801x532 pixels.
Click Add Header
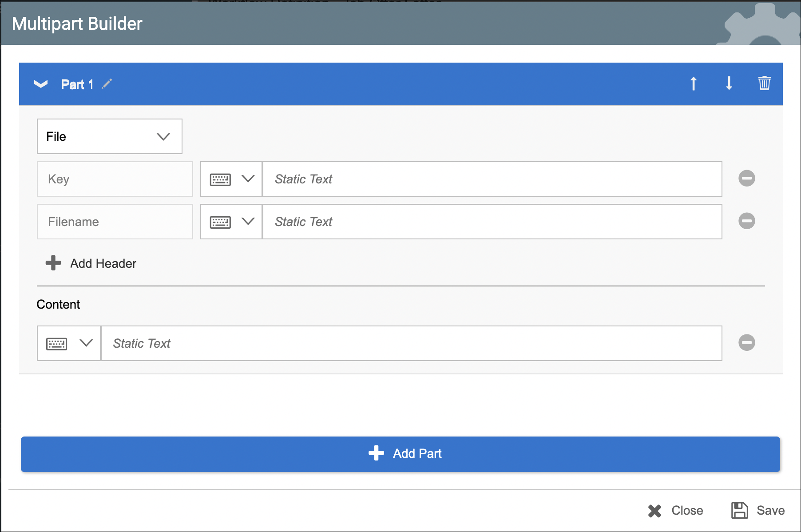pyautogui.click(x=91, y=263)
